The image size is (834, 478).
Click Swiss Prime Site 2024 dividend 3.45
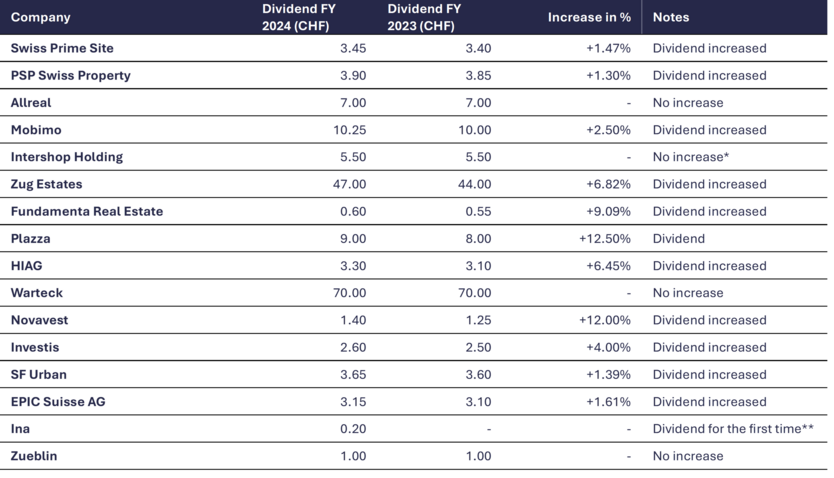coord(353,48)
